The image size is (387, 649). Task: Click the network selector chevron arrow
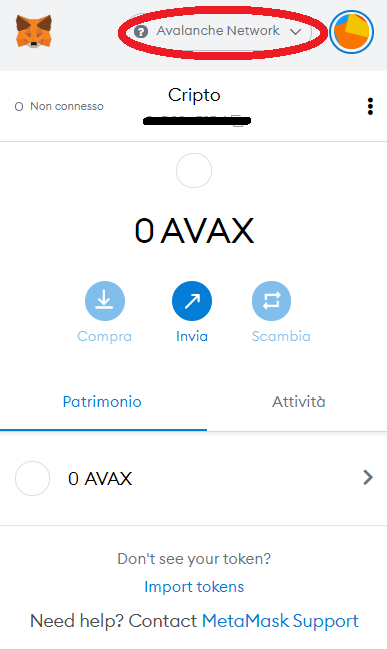tap(296, 32)
